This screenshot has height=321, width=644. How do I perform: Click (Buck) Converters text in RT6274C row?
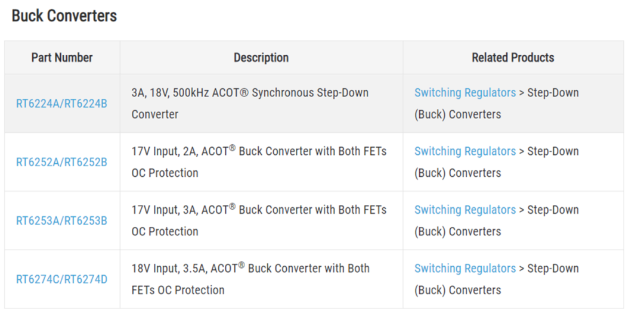point(457,290)
